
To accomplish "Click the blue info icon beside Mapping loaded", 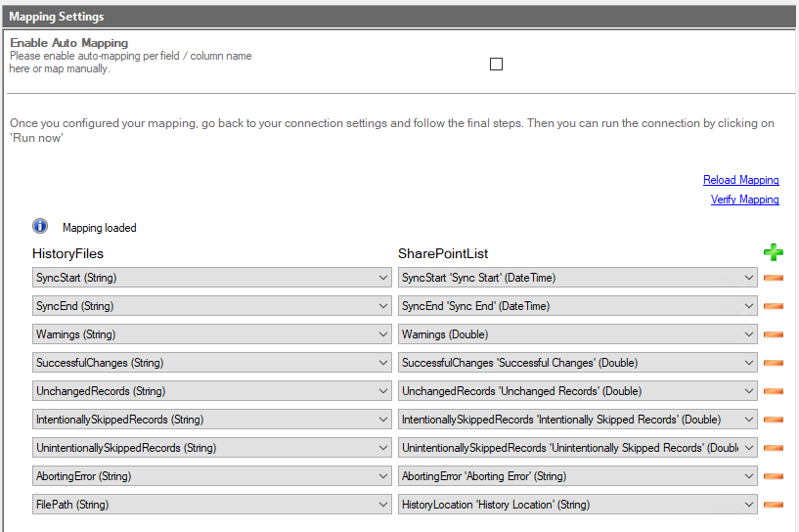I will [40, 227].
